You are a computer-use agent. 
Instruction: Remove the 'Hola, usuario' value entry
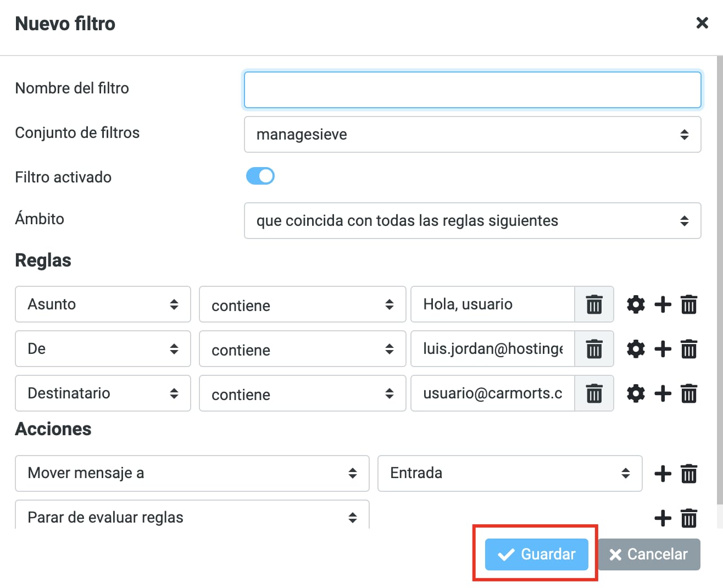click(x=594, y=304)
